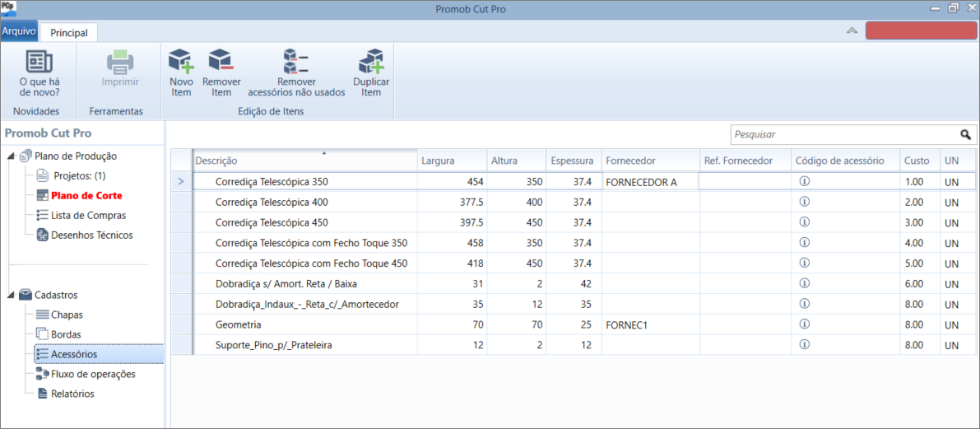980x429 pixels.
Task: Click the info icon for Corrediça Telescópica 450
Action: click(x=805, y=222)
